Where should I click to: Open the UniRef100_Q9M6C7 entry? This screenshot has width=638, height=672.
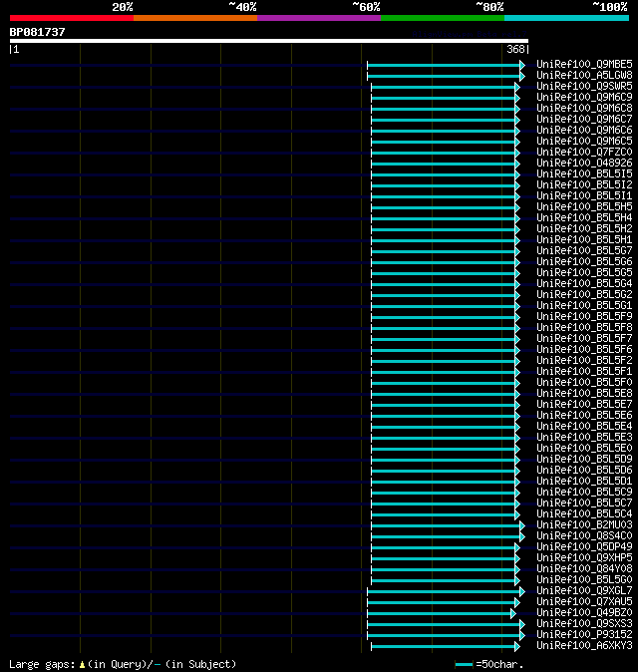click(x=584, y=119)
